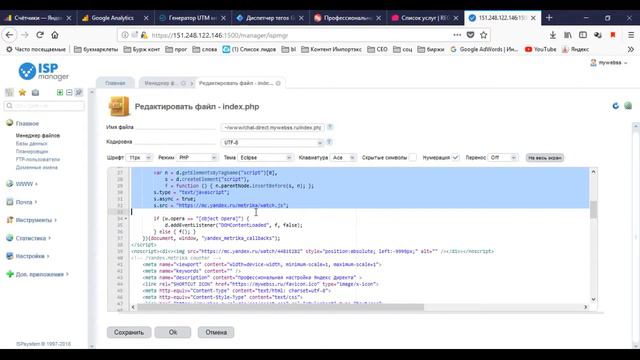Click the refresh icon on the edit file page
The image size is (640, 360).
pyautogui.click(x=616, y=106)
